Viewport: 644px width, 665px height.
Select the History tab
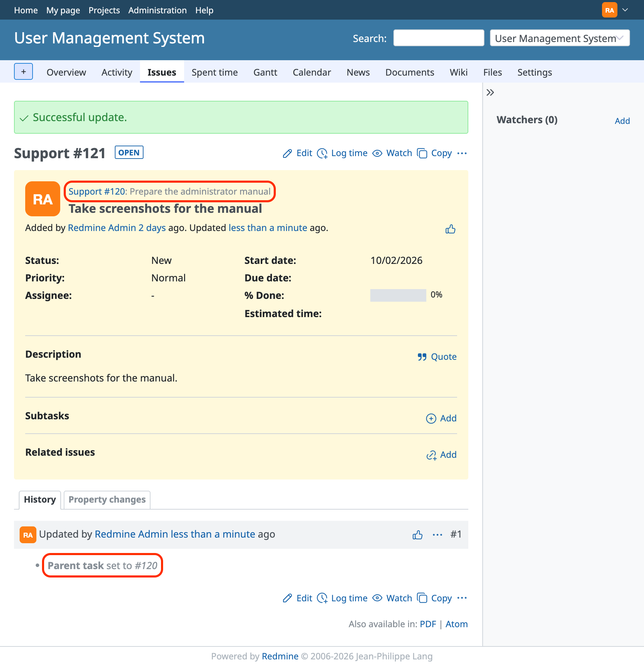pos(40,499)
